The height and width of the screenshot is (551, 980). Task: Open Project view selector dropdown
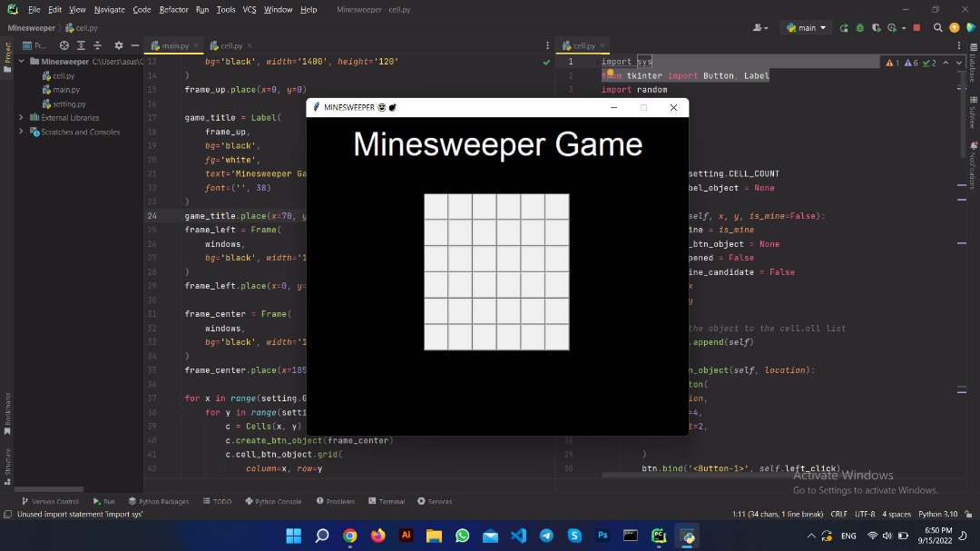point(34,45)
